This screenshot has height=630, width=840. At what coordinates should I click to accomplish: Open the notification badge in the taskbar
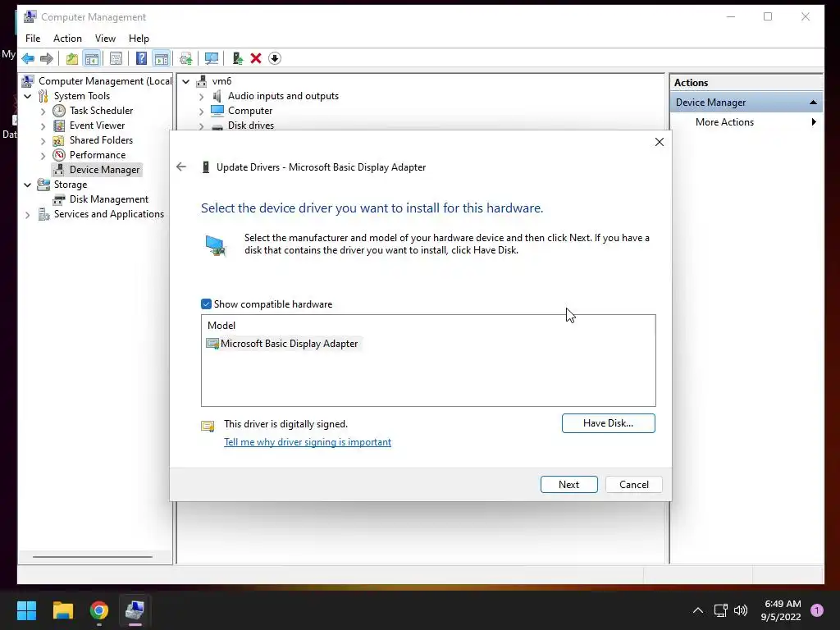pyautogui.click(x=817, y=610)
